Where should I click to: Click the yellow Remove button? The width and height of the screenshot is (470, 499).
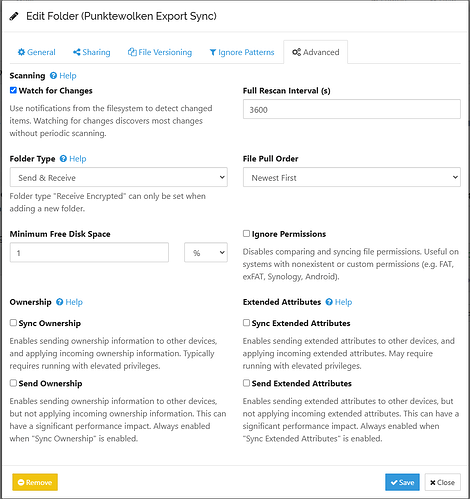35,482
